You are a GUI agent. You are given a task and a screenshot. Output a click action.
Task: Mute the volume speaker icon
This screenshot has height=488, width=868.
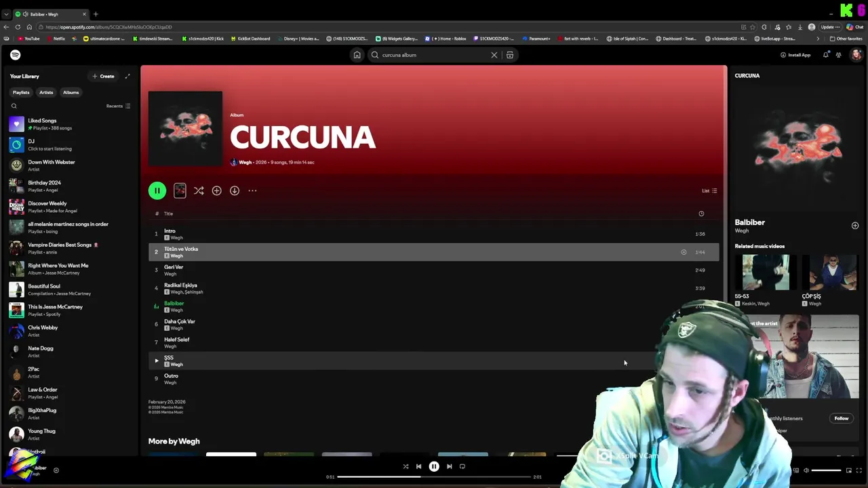click(x=806, y=470)
